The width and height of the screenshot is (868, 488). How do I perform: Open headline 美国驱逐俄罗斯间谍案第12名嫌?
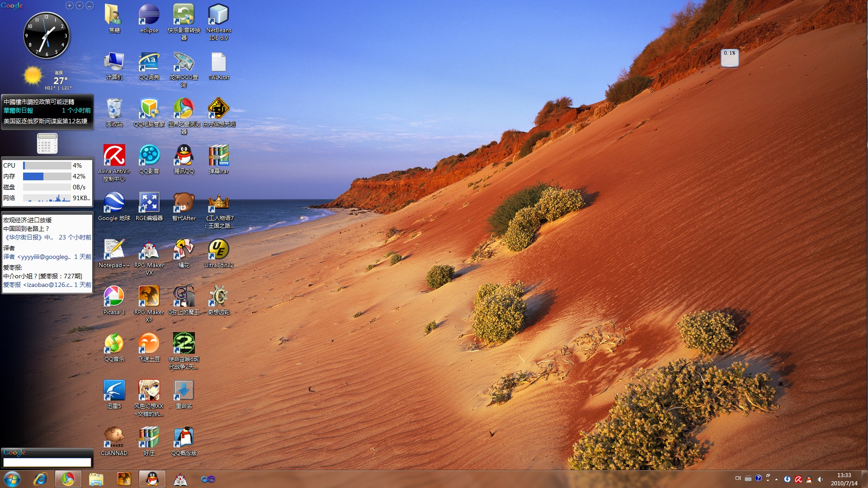[46, 121]
